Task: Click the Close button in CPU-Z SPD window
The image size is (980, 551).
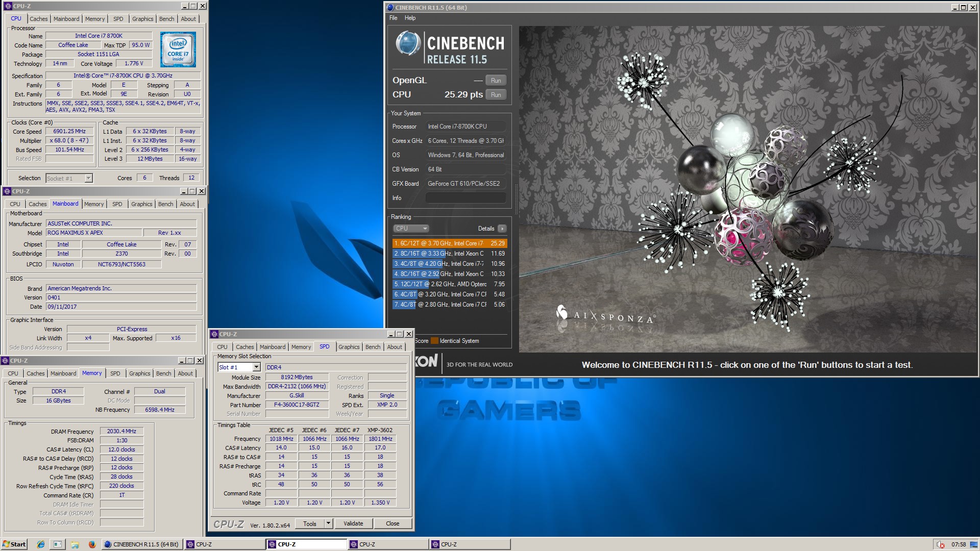Action: (x=393, y=523)
